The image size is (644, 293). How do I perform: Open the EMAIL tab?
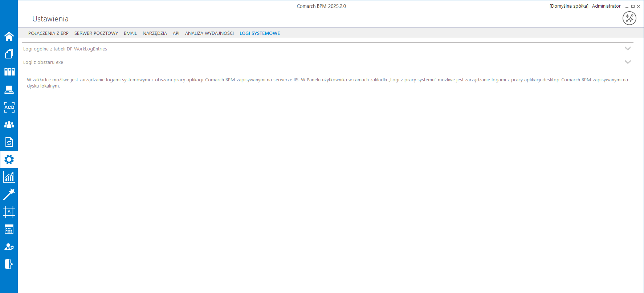130,33
